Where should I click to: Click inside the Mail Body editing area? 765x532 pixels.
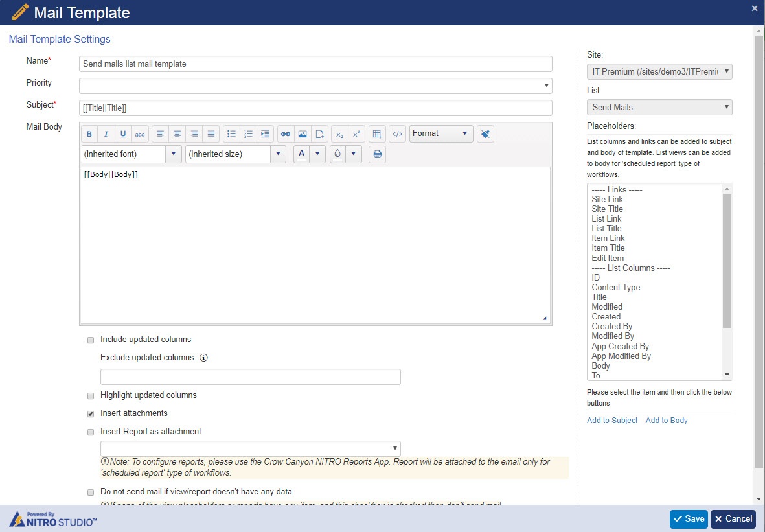(315, 245)
